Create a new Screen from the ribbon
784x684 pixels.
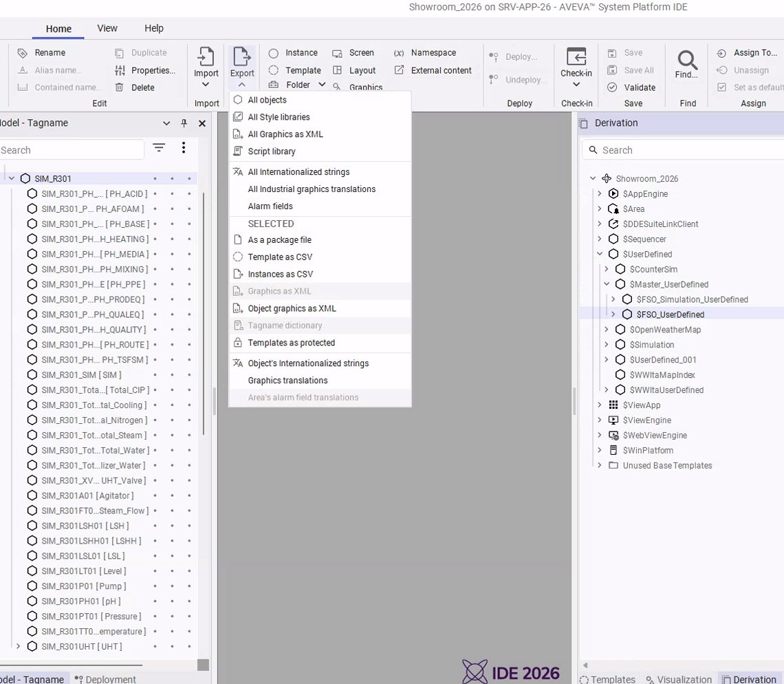(x=353, y=52)
